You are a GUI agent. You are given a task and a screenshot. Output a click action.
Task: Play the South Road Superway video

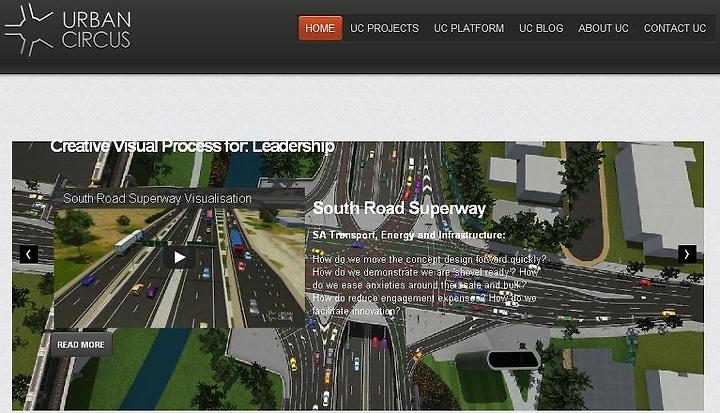[180, 258]
